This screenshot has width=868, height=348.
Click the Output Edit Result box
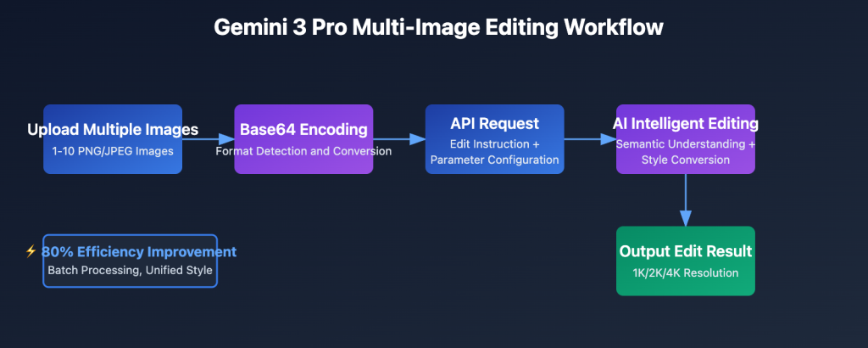(685, 261)
